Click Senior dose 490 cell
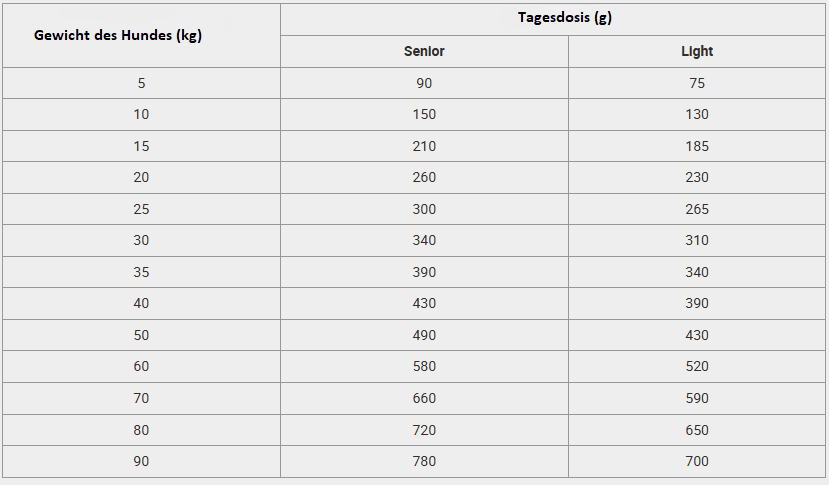The image size is (829, 485). [x=424, y=335]
